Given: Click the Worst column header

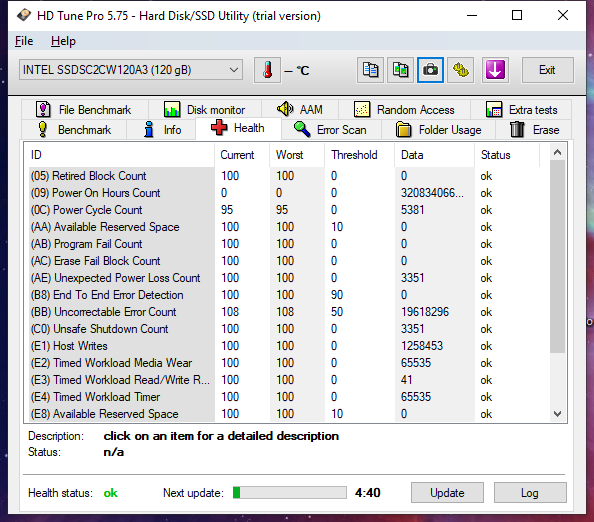Looking at the screenshot, I should [x=297, y=155].
